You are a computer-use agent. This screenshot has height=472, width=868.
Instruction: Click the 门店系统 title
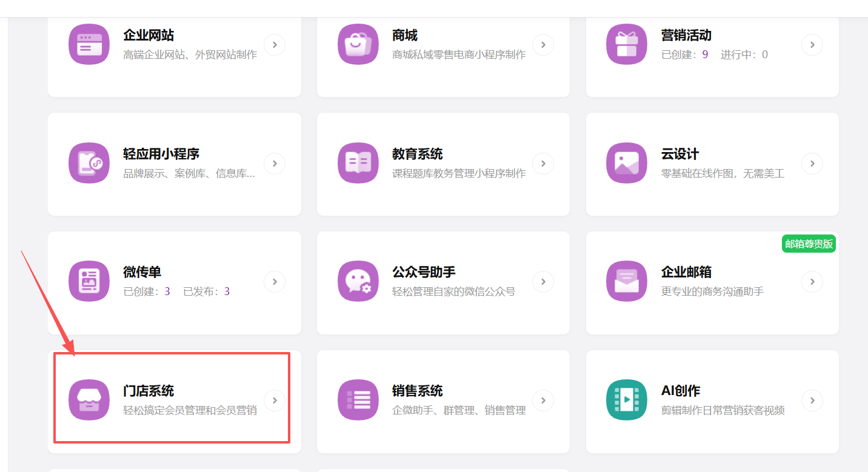[149, 391]
